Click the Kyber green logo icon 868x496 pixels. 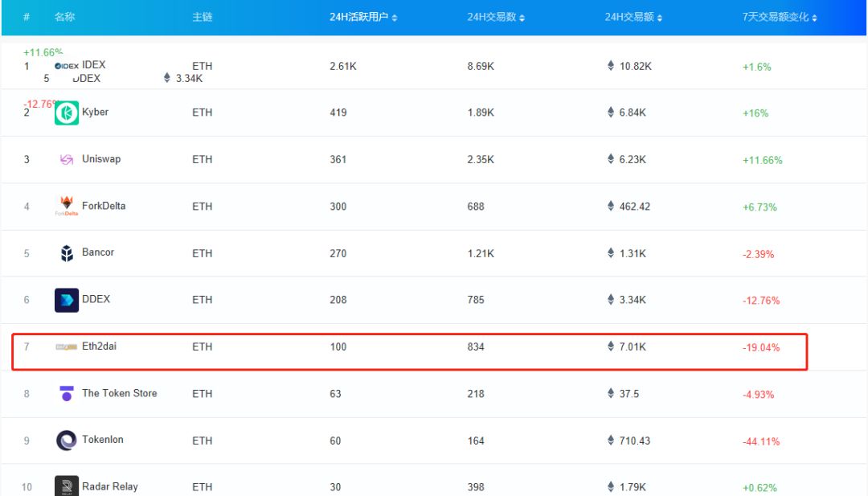click(67, 113)
